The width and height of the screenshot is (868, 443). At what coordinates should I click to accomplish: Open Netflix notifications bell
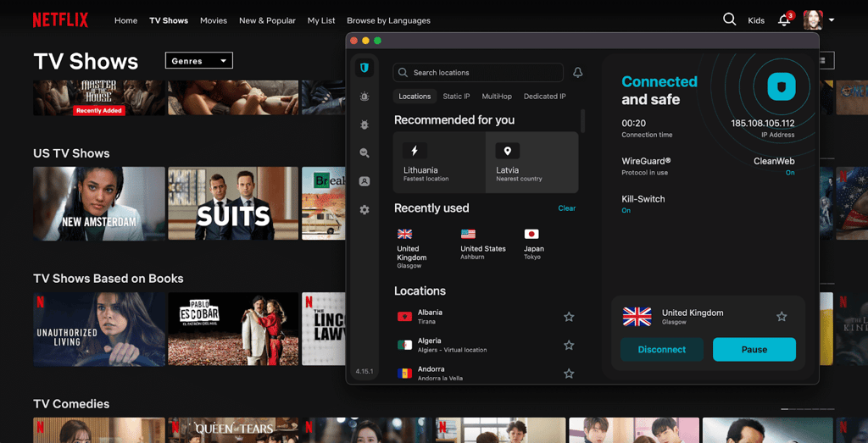pos(784,20)
